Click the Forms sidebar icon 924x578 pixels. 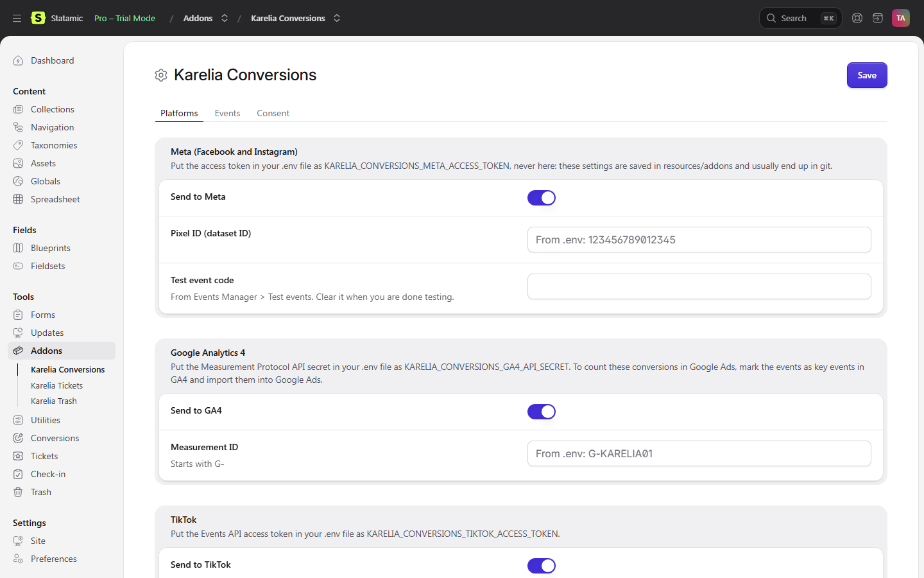(18, 315)
